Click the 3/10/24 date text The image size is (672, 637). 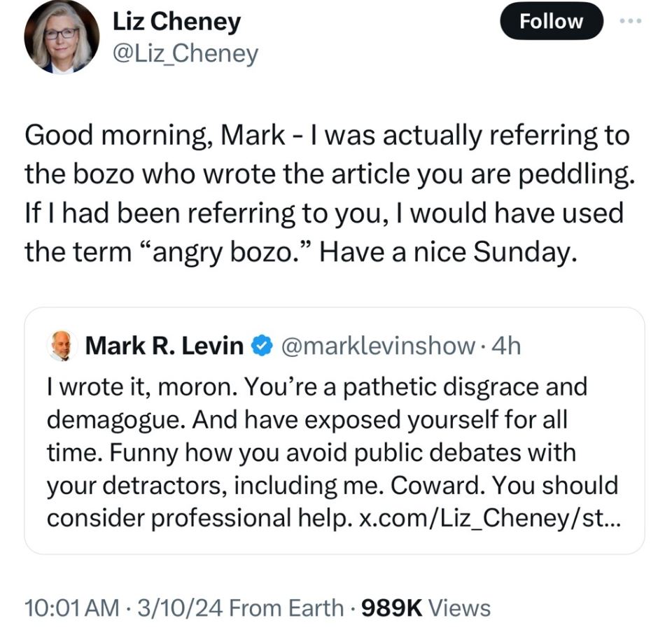[180, 608]
